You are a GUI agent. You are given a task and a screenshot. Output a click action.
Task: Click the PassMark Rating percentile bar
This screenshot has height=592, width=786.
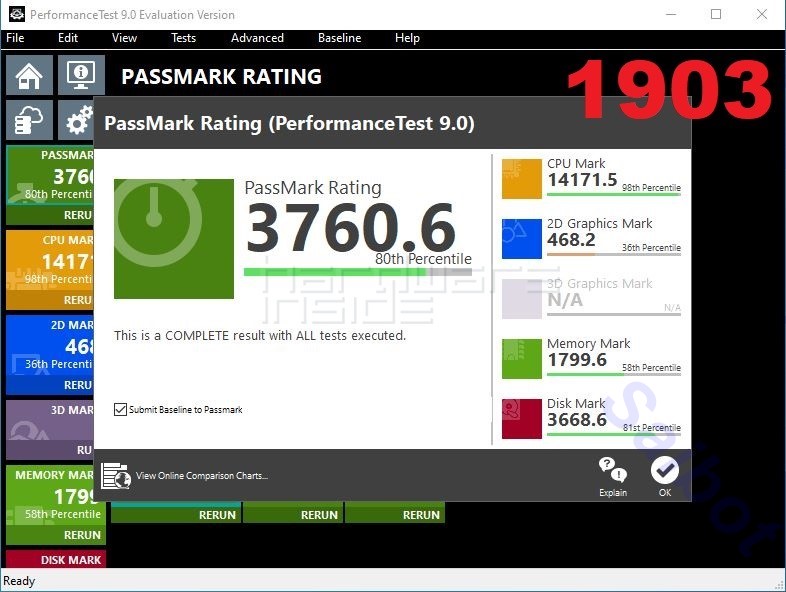pyautogui.click(x=357, y=271)
